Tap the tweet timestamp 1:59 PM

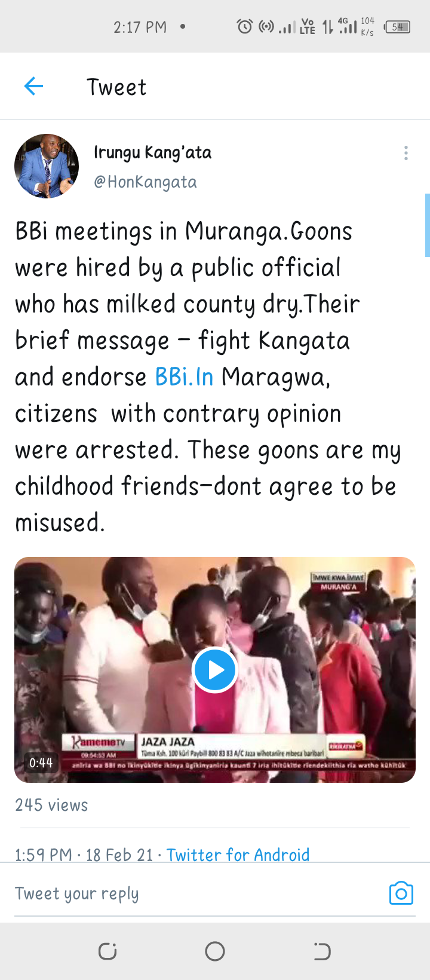(43, 855)
